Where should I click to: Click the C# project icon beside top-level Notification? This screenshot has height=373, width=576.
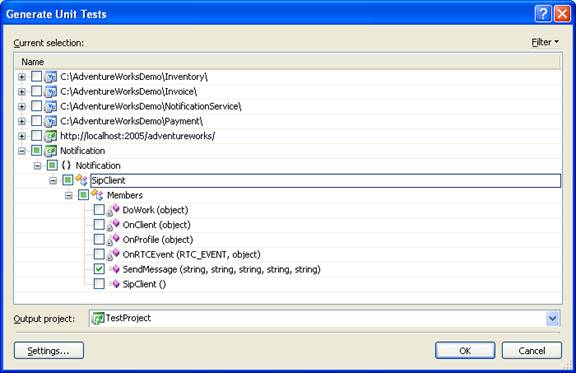click(x=51, y=151)
